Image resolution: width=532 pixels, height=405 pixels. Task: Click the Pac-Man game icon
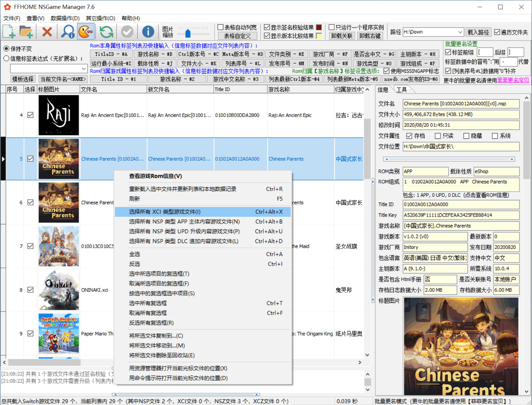point(86,31)
